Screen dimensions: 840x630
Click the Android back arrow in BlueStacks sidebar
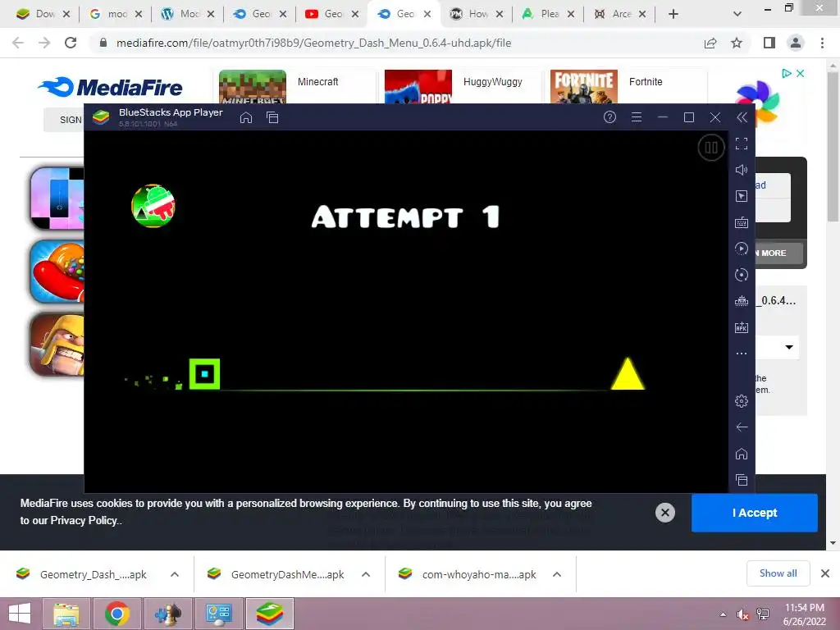tap(742, 427)
